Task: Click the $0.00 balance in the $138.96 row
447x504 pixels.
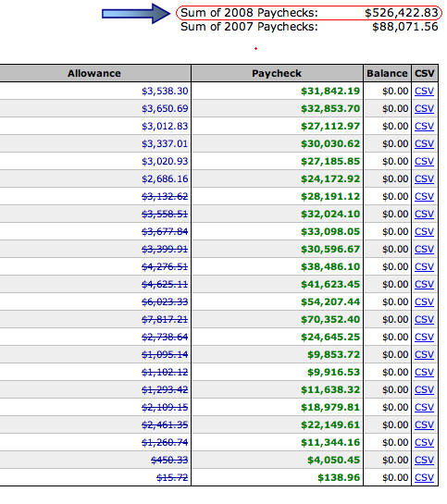Action: point(395,477)
